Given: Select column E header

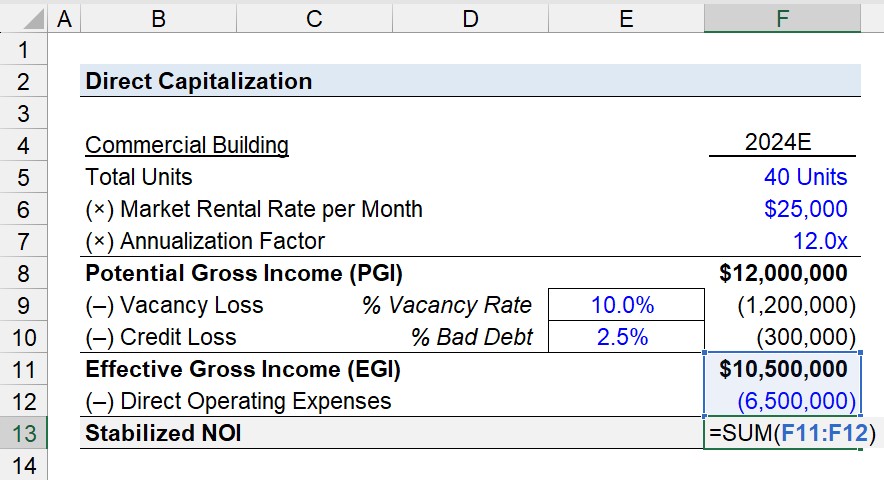Looking at the screenshot, I should pyautogui.click(x=626, y=19).
